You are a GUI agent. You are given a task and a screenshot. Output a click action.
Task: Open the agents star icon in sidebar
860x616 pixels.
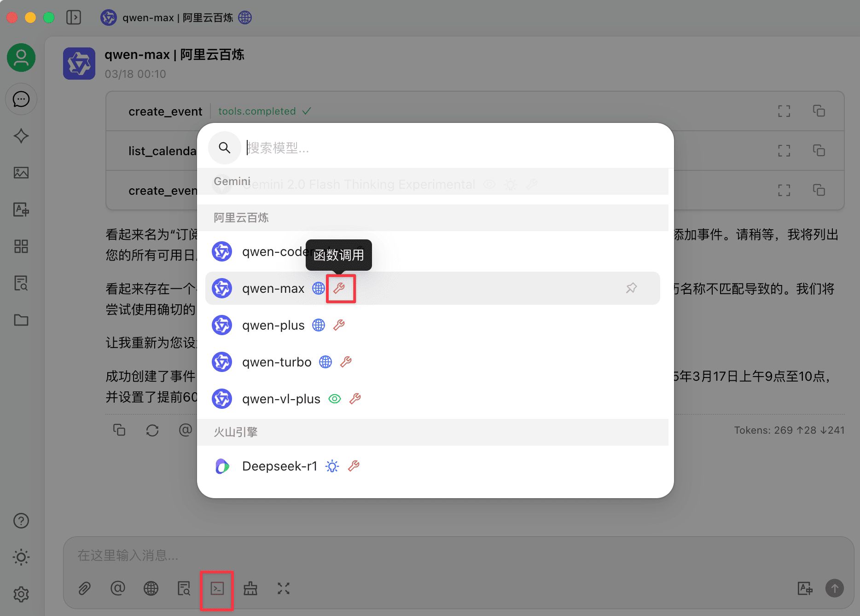click(21, 136)
